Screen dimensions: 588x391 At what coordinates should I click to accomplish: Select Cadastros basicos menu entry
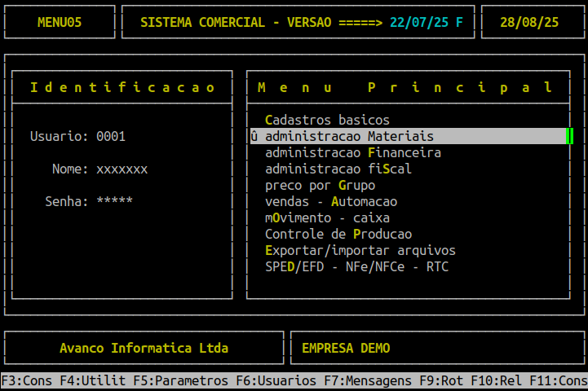[327, 120]
